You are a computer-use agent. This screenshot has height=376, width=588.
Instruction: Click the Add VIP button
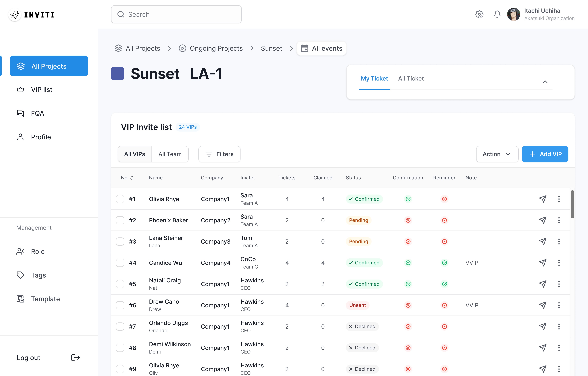click(x=545, y=154)
